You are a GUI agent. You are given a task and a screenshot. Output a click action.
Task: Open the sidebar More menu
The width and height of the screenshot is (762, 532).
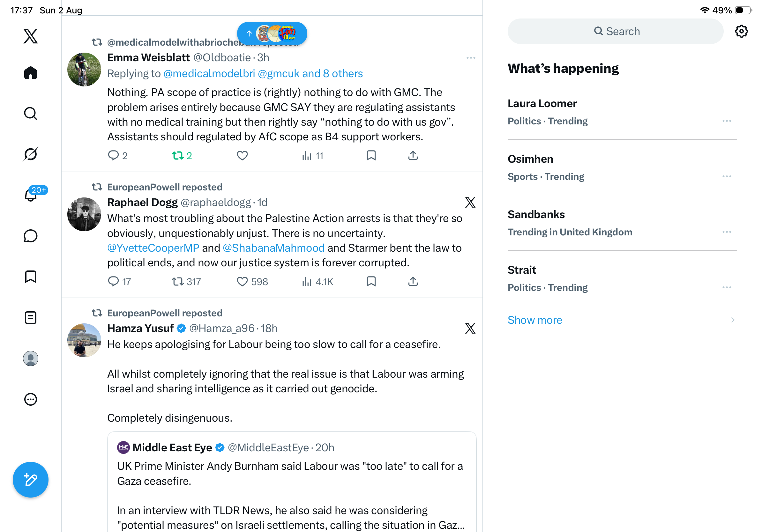coord(31,399)
